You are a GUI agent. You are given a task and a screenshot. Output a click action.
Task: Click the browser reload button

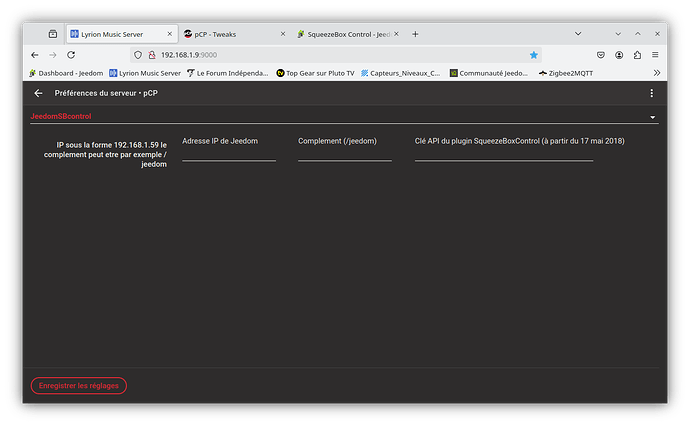pyautogui.click(x=71, y=54)
